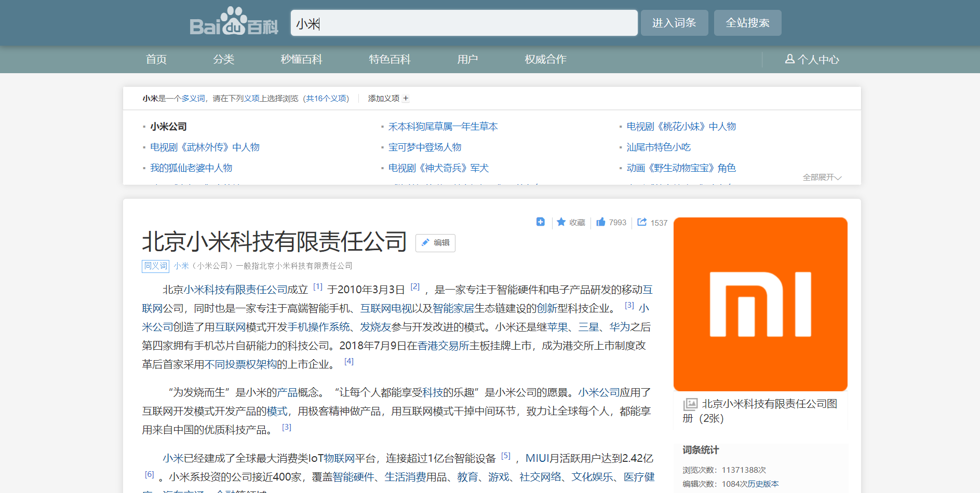Click the 文化娱乐 link
The height and width of the screenshot is (493, 980).
(592, 477)
